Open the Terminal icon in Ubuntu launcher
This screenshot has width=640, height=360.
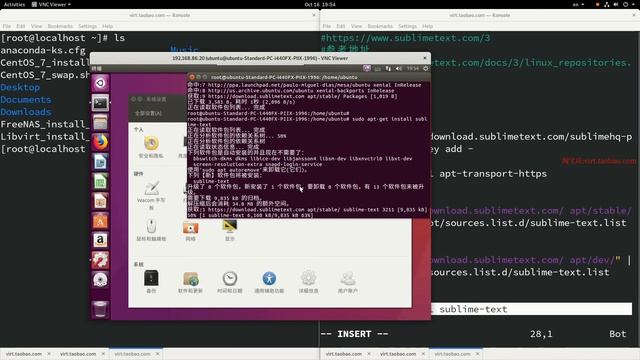[x=100, y=103]
